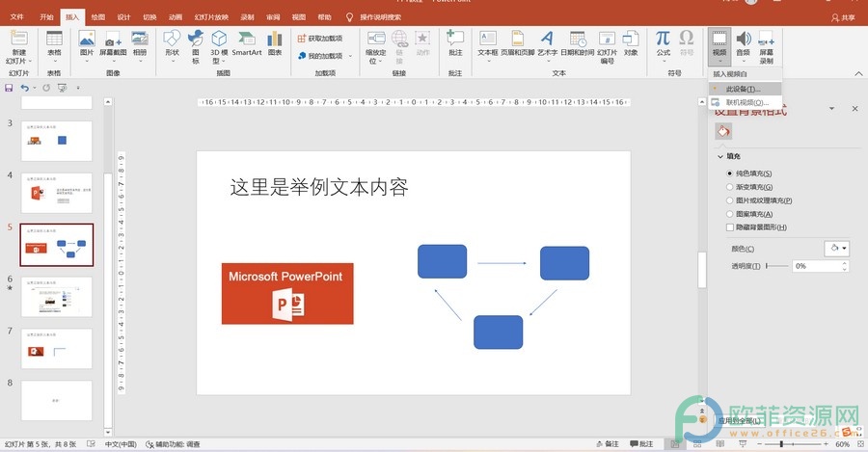Switch to the 开始 home tab
This screenshot has height=452, width=868.
pos(46,17)
